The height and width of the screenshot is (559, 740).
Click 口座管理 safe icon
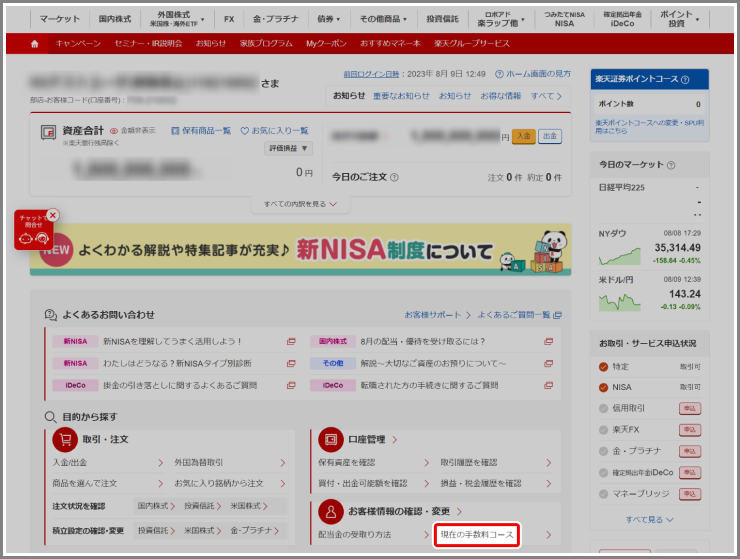(331, 440)
